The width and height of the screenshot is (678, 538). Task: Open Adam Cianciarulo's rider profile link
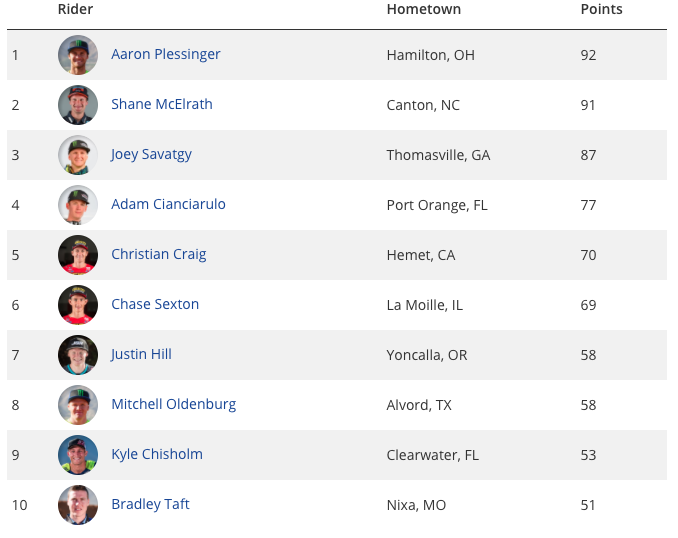(x=168, y=204)
